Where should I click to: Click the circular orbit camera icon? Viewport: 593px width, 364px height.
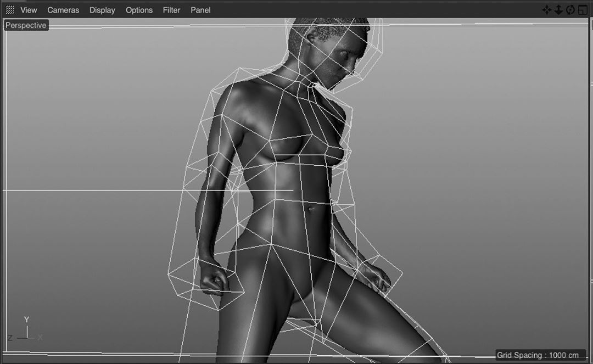570,10
